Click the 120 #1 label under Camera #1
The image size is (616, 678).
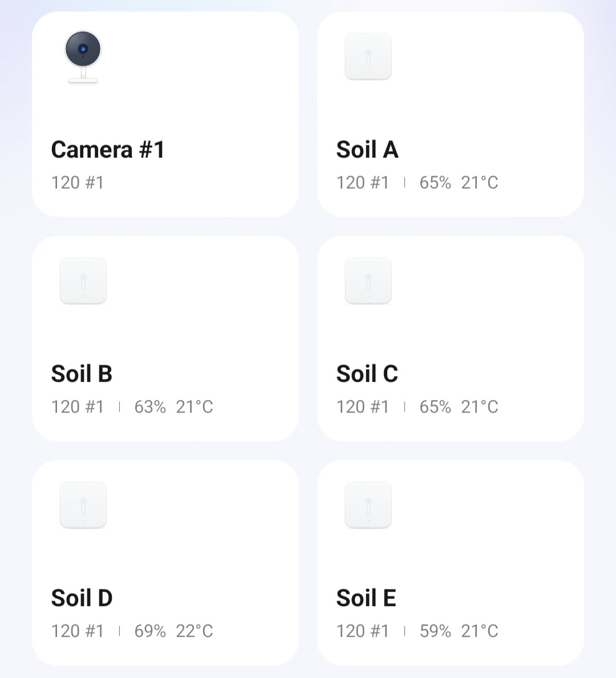(78, 183)
